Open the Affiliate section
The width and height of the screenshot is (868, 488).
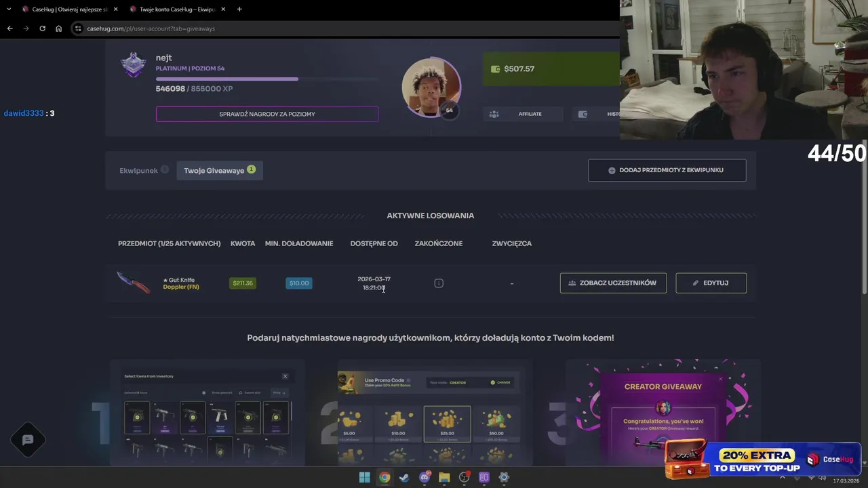coord(523,114)
